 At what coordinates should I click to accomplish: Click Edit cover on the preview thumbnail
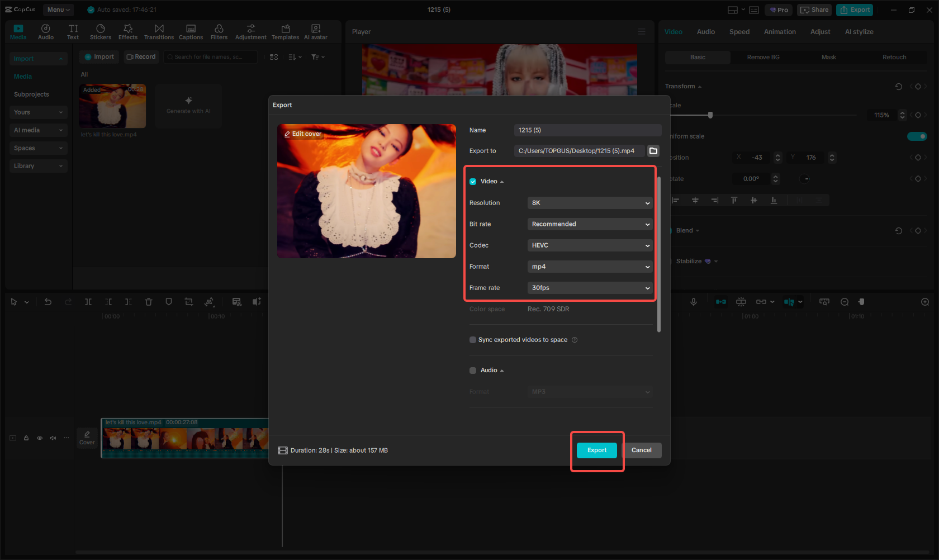click(x=303, y=134)
